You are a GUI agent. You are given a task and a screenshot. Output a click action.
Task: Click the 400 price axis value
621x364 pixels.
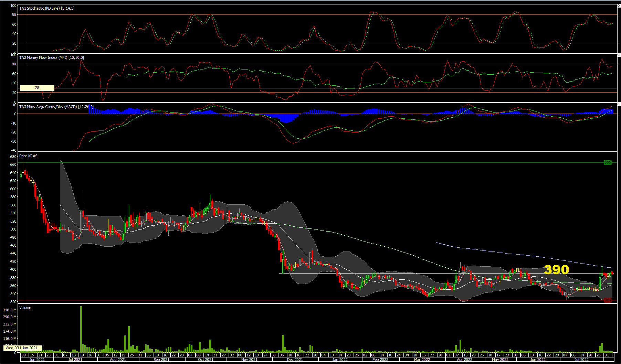(x=13, y=269)
